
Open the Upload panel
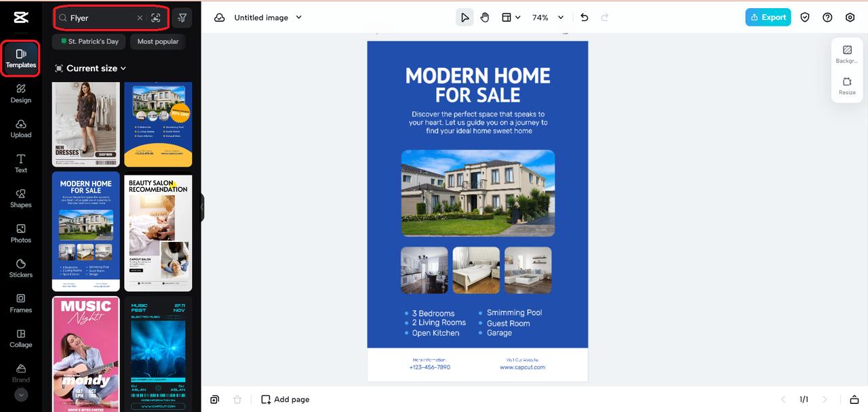click(x=21, y=129)
